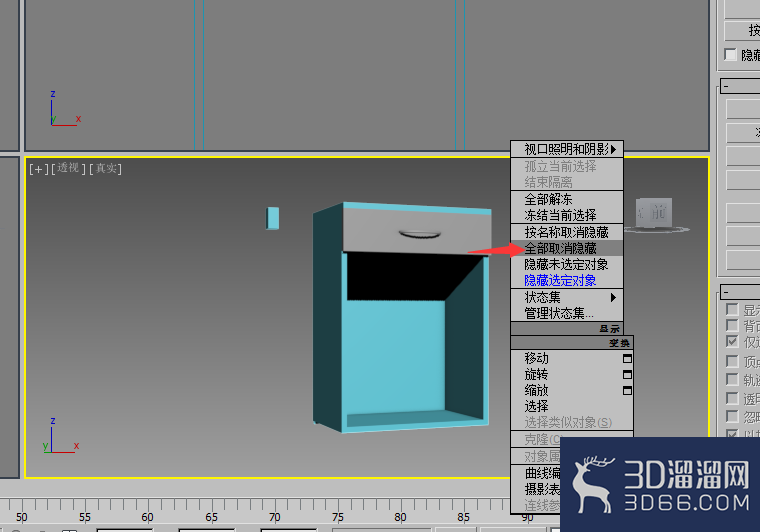Image resolution: width=760 pixels, height=532 pixels.
Task: Click the 按 button at top right
Action: click(x=743, y=31)
